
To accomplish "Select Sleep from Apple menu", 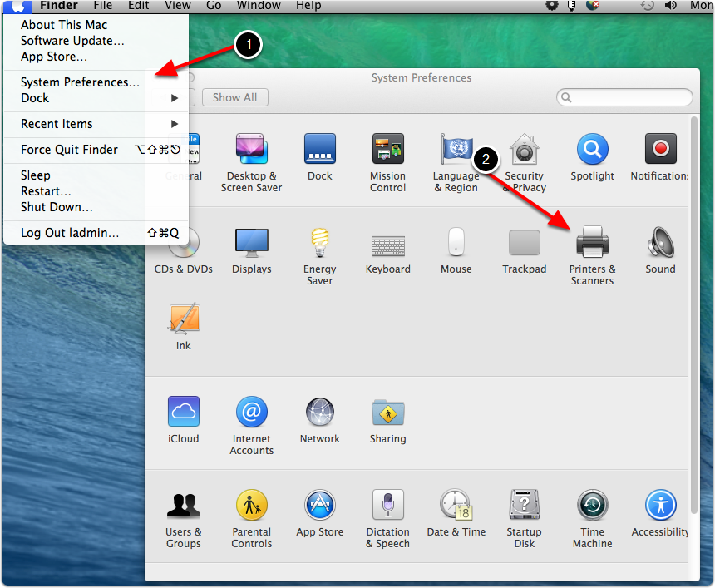I will (96, 175).
